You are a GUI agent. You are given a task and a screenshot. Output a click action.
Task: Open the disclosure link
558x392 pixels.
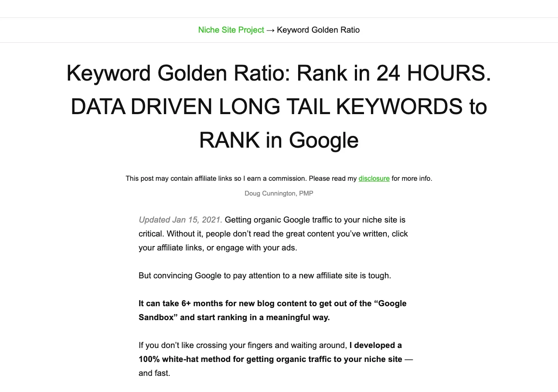click(x=374, y=179)
